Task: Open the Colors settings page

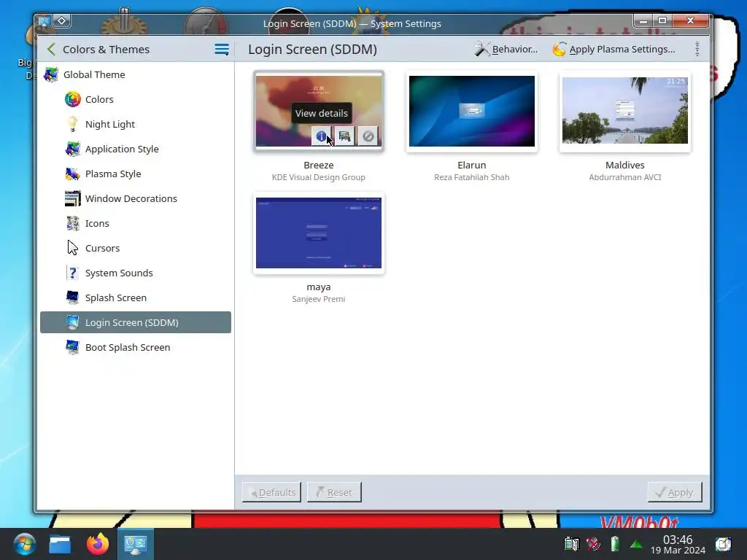Action: point(136,99)
